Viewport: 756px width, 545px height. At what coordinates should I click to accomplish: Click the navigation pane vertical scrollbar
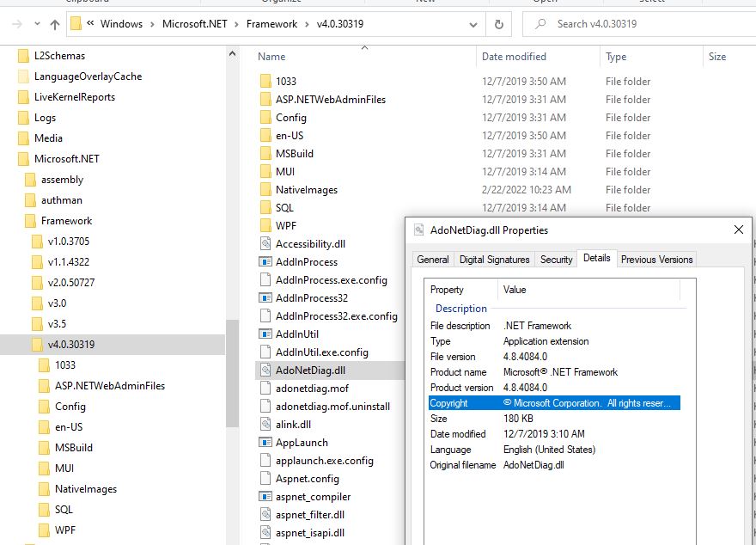(232, 370)
